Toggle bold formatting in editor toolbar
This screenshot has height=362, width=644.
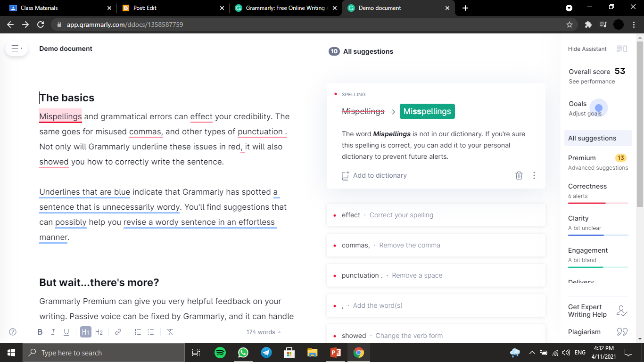40,332
